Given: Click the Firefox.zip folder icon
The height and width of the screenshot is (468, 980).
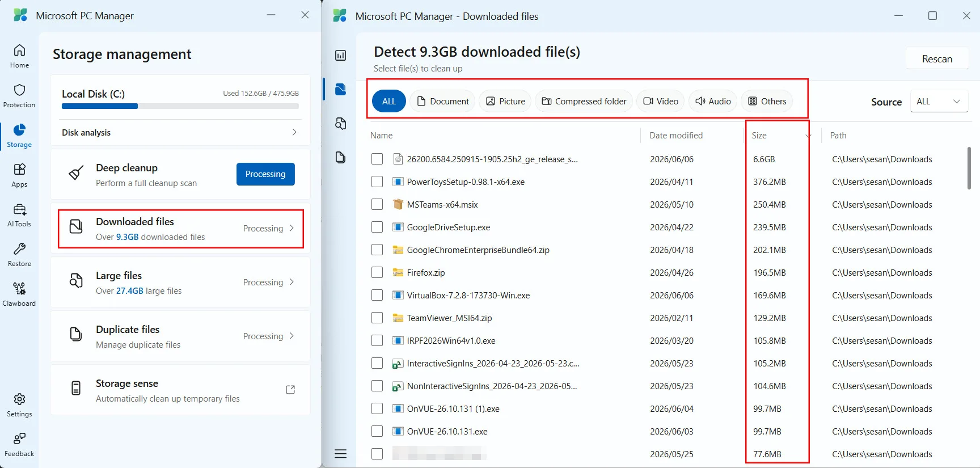Looking at the screenshot, I should tap(398, 272).
